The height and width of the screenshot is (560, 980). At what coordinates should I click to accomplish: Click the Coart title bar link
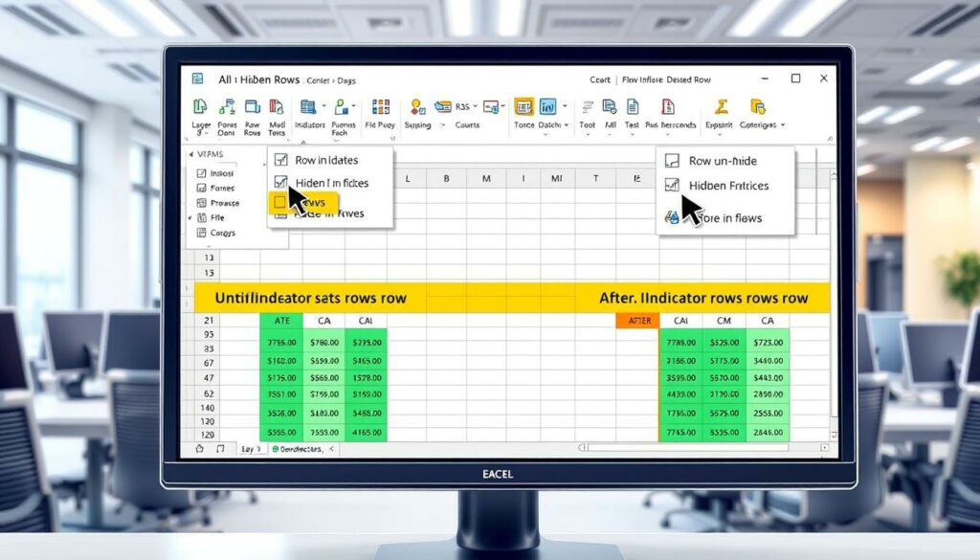(x=599, y=80)
